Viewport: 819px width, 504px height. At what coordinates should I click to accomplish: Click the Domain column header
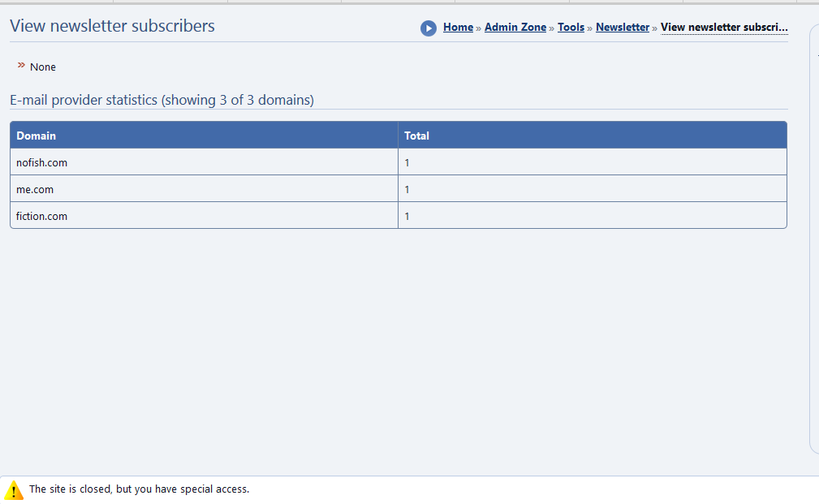pyautogui.click(x=37, y=136)
